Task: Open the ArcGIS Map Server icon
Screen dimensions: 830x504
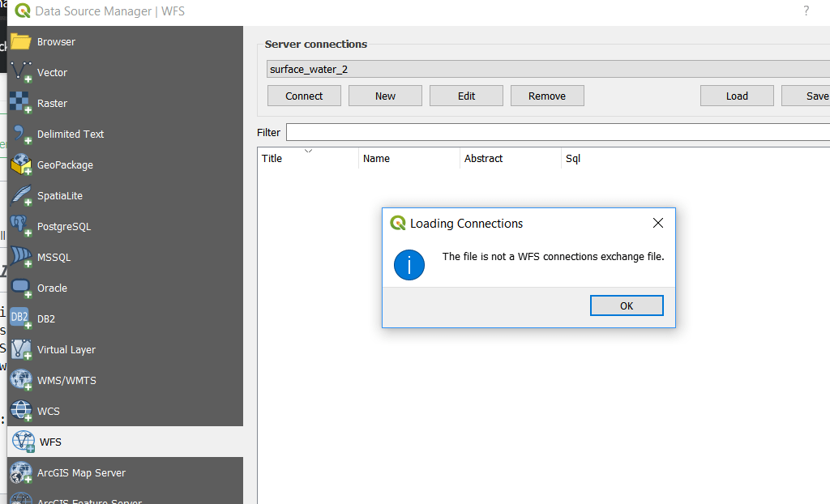Action: coord(21,472)
